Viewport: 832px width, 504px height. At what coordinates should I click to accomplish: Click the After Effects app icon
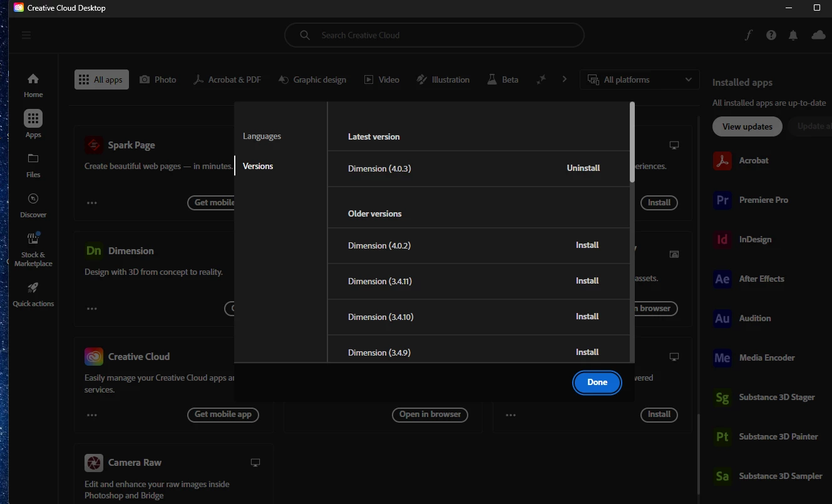pos(722,279)
